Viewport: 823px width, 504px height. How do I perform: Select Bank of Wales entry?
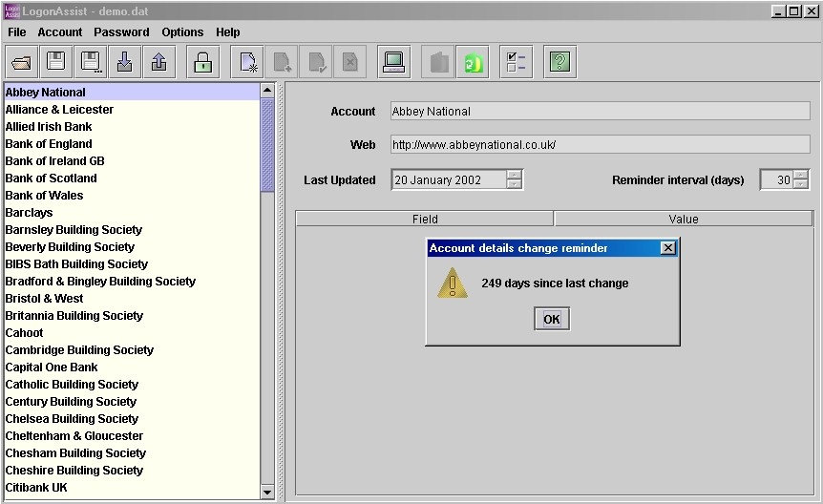(133, 196)
